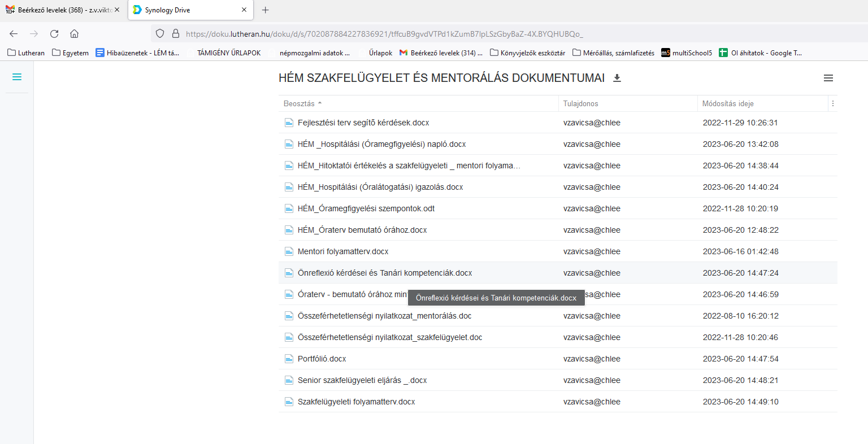Open column settings three-dot menu
Viewport: 868px width, 444px height.
[x=833, y=103]
